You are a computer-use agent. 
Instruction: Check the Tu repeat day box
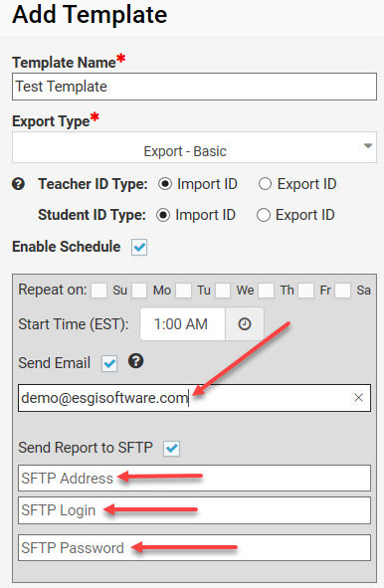click(183, 291)
